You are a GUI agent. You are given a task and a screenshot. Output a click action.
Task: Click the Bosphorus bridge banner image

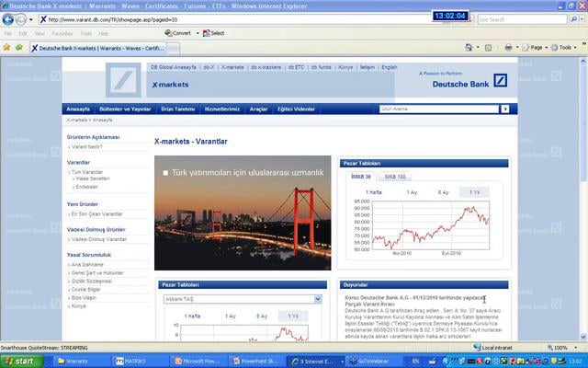(243, 213)
